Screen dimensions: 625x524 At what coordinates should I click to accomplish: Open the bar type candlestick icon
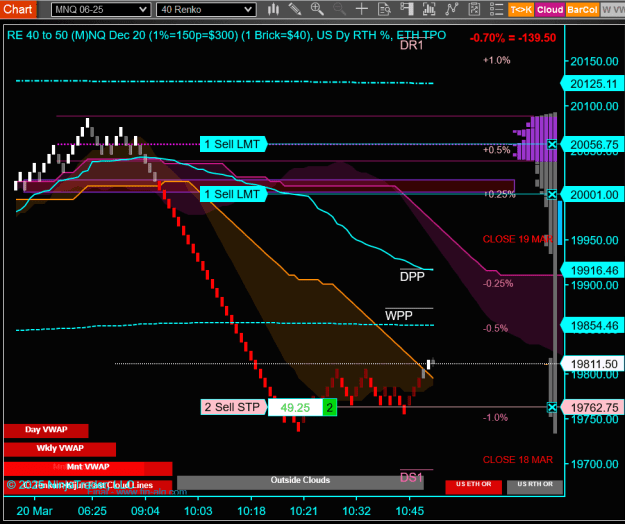tap(273, 9)
